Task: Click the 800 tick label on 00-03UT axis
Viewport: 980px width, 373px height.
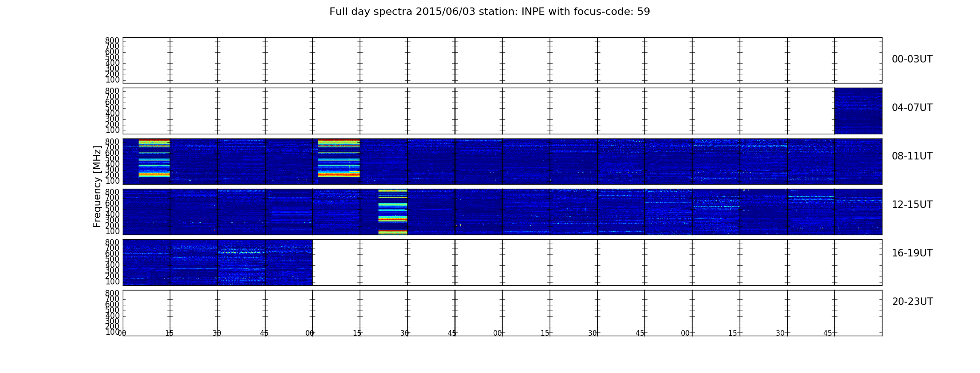Action: tap(112, 41)
